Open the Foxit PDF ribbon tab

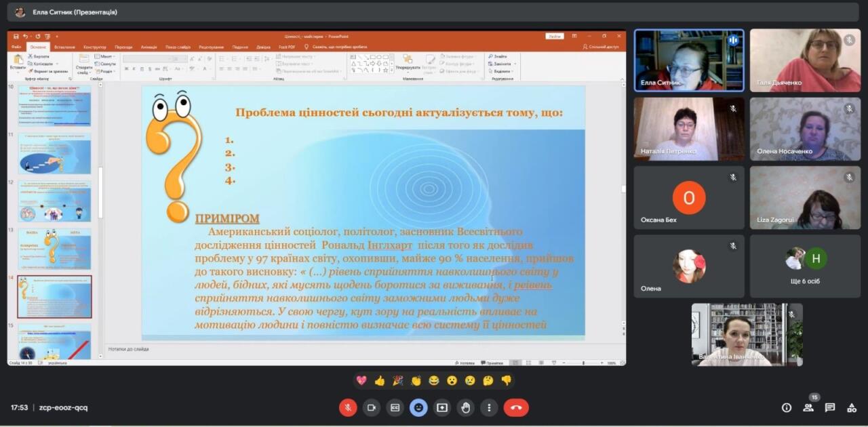tap(287, 47)
